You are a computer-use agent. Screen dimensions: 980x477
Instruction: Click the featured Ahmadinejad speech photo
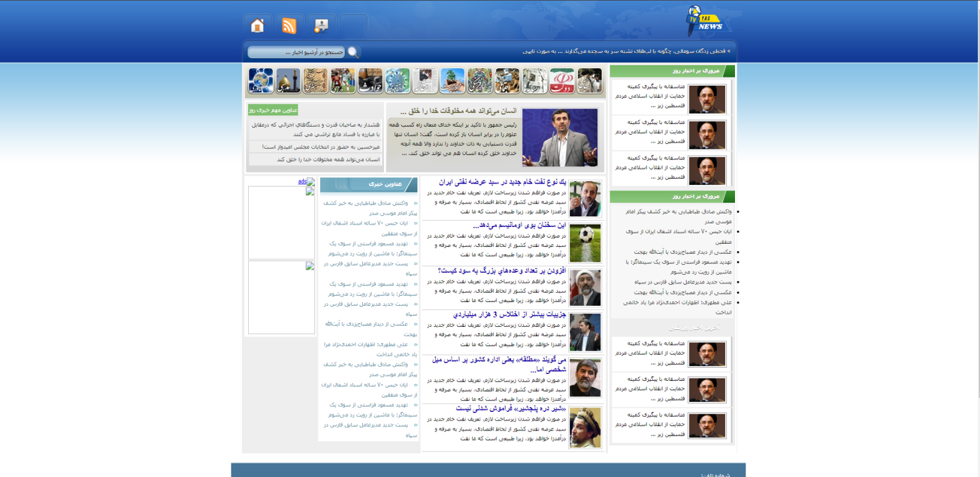click(559, 138)
